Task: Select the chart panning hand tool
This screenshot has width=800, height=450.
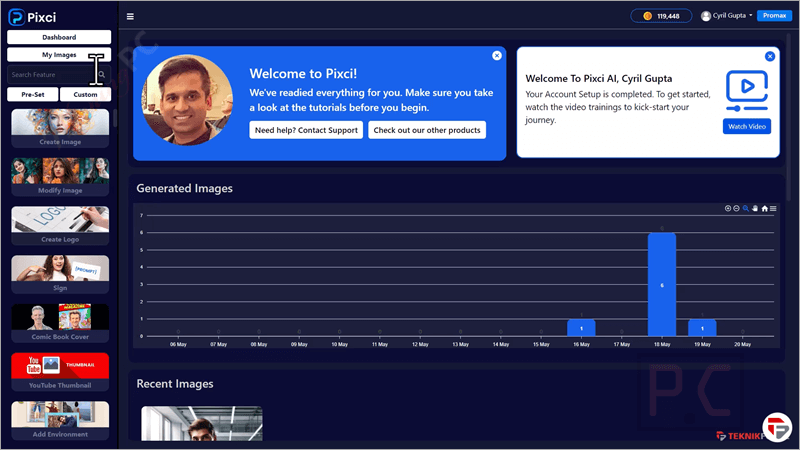Action: click(x=755, y=208)
